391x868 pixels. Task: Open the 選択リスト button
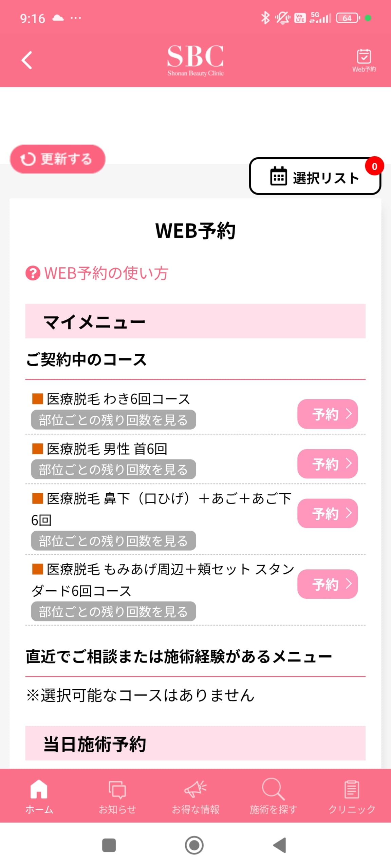tap(315, 176)
